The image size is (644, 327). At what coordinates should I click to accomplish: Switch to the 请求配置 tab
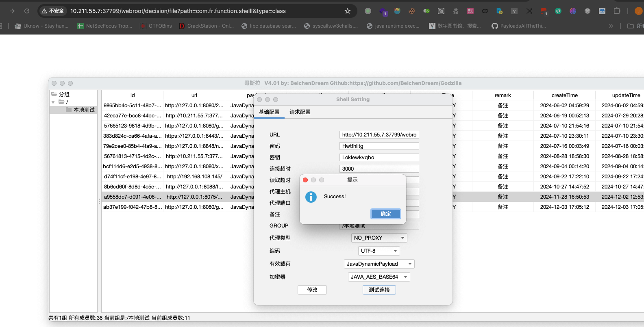300,112
